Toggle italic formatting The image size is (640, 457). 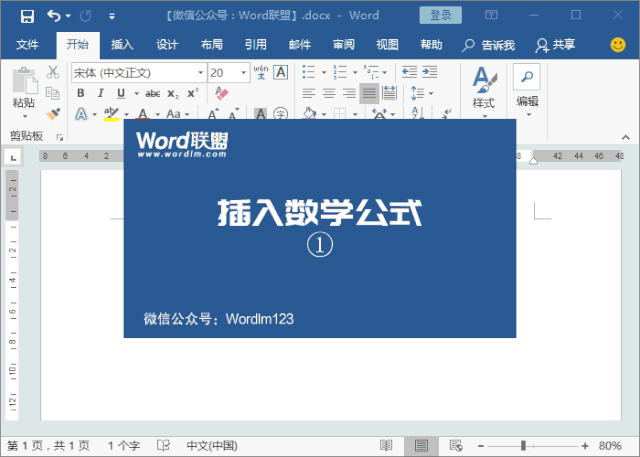coord(100,93)
